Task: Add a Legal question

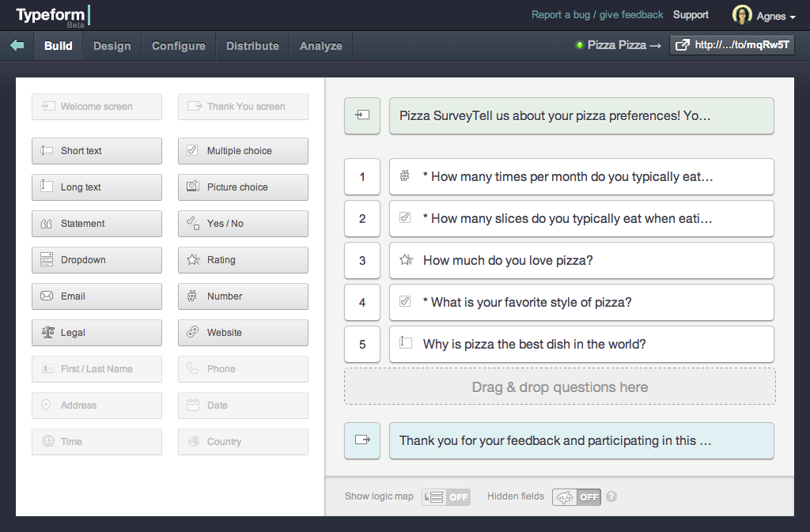Action: [x=97, y=333]
